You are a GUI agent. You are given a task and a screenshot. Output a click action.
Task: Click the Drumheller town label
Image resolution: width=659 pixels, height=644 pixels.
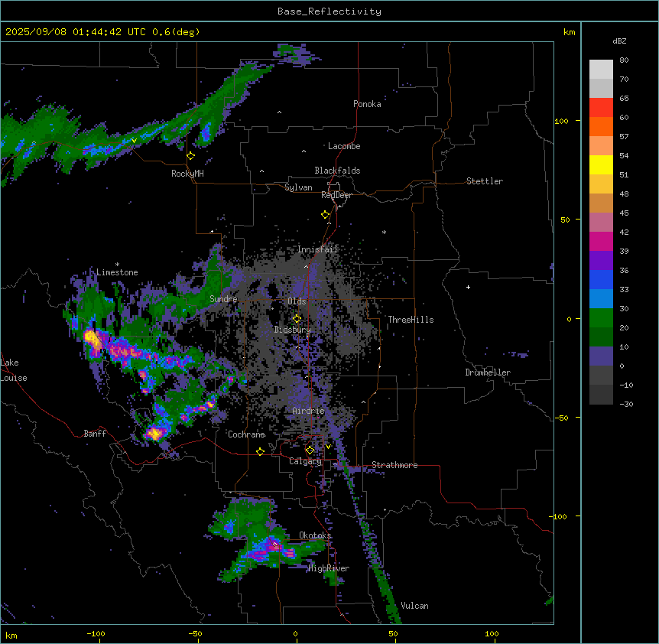click(488, 372)
